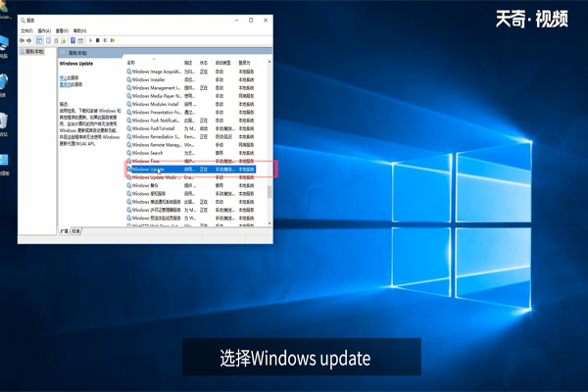The image size is (588, 392).
Task: Select the Windows Remediation S... service row
Action: click(x=191, y=136)
